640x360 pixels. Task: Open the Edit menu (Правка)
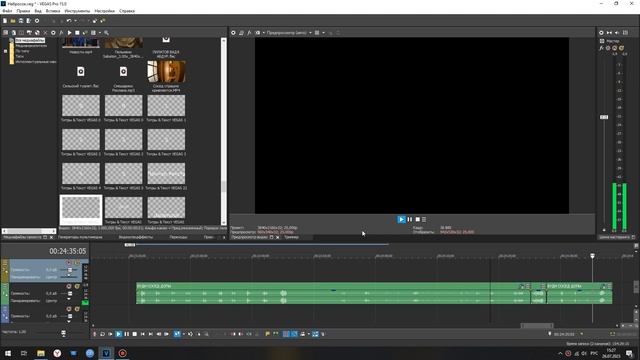(x=23, y=11)
